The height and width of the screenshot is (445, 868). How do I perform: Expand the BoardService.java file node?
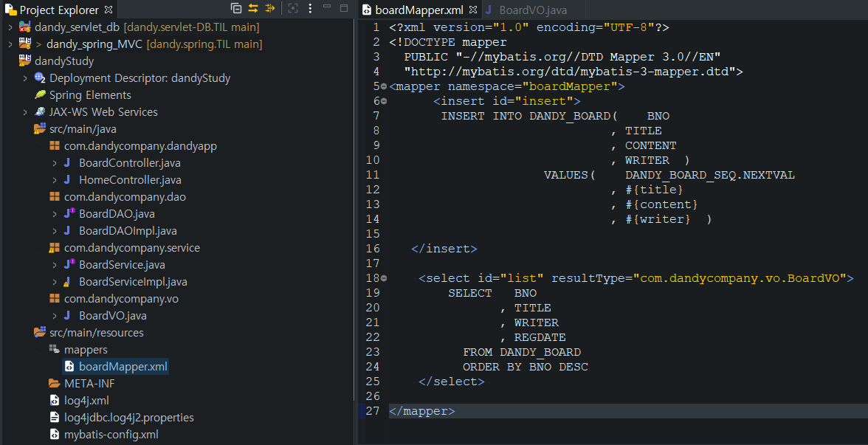(x=55, y=264)
